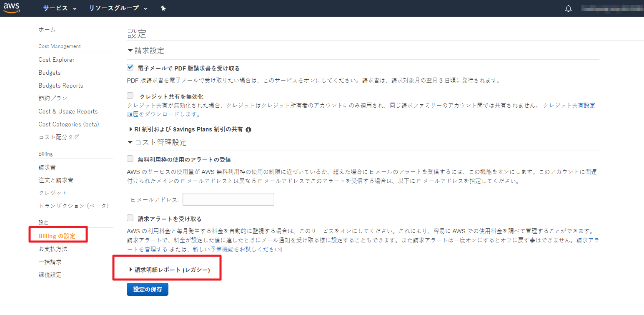644x315 pixels.
Task: Open the notifications bell icon
Action: 568,9
